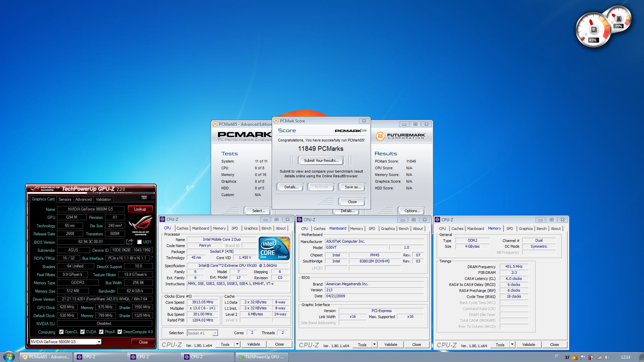Close the PCMark Score dialog via Close button
Image resolution: width=644 pixels, height=362 pixels.
tap(352, 202)
